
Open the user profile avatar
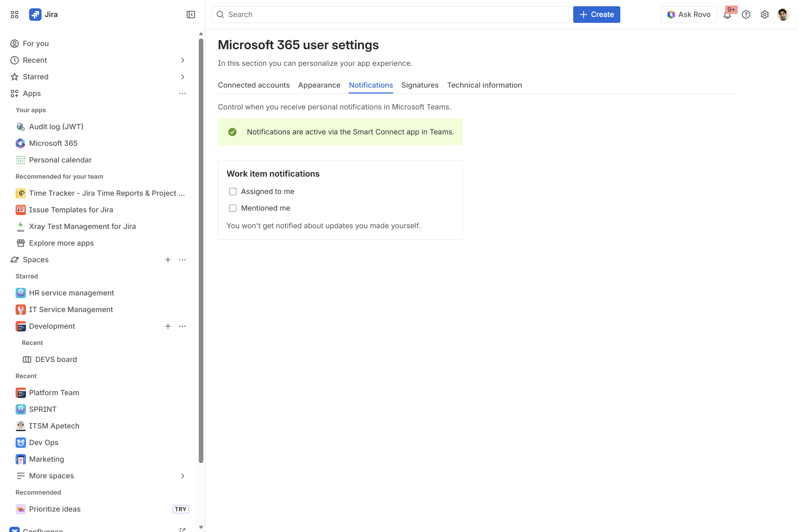point(783,15)
